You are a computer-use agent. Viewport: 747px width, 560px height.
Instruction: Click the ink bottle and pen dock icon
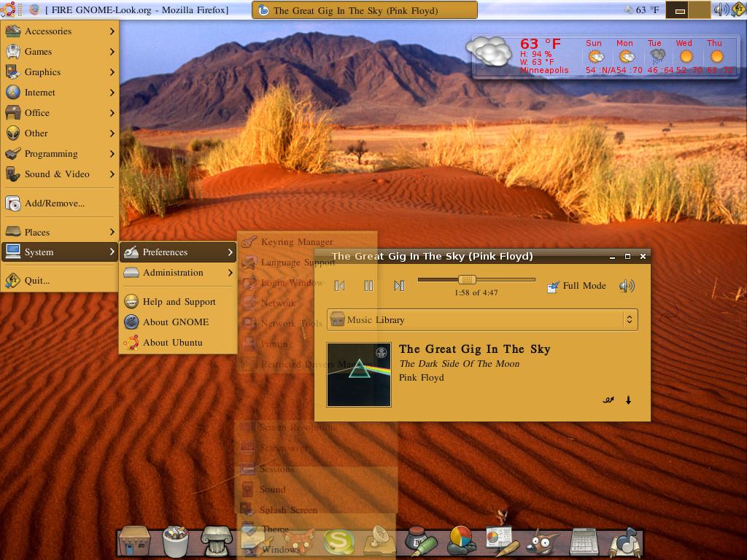click(421, 541)
